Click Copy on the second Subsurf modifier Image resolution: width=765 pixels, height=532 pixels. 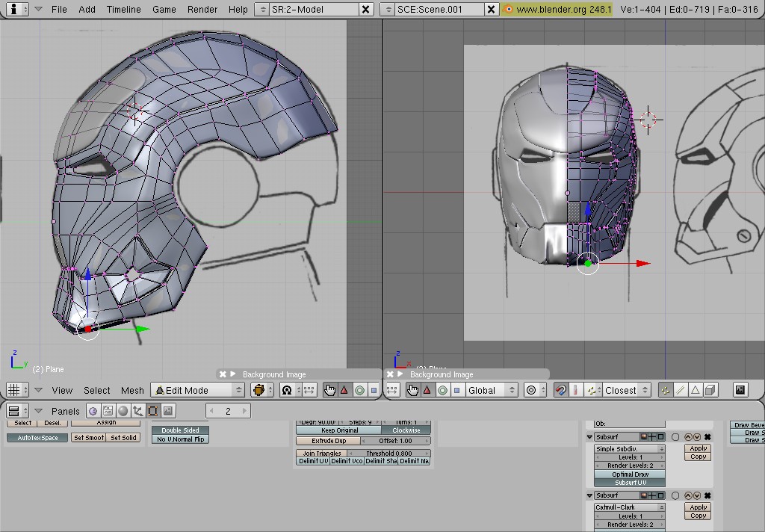click(x=698, y=516)
